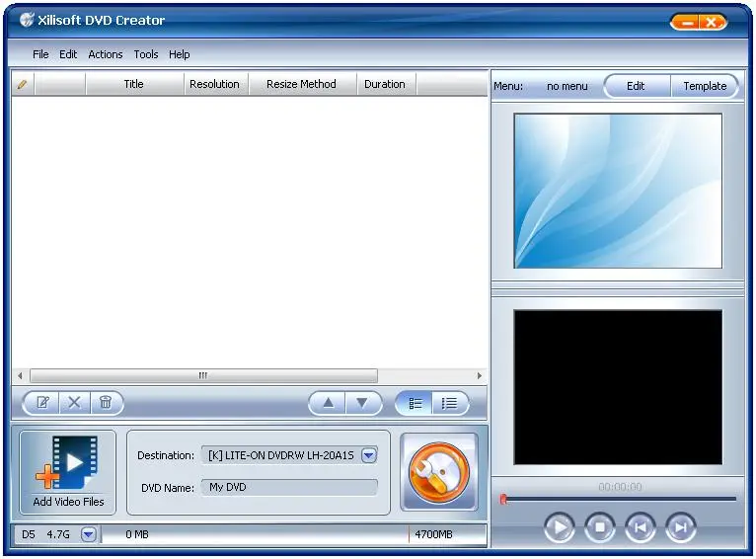756x559 pixels.
Task: Switch to detailed list view icon
Action: tap(415, 403)
